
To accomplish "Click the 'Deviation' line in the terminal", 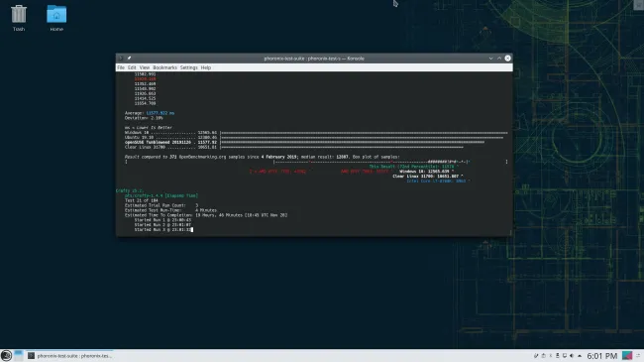I will coord(144,118).
